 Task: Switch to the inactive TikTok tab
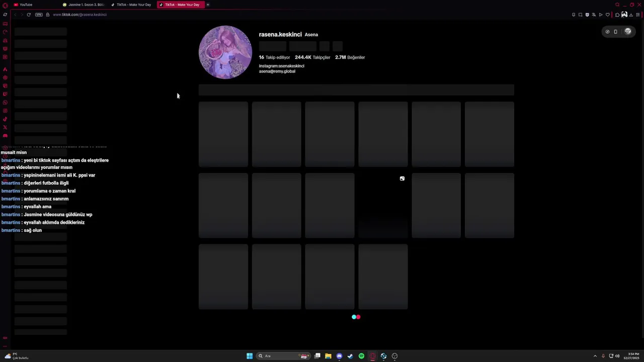(x=132, y=5)
